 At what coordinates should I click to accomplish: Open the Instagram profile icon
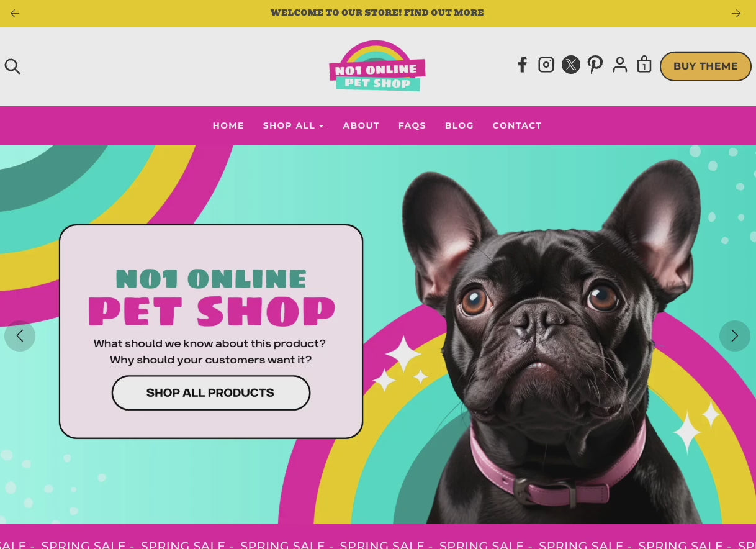(x=546, y=65)
